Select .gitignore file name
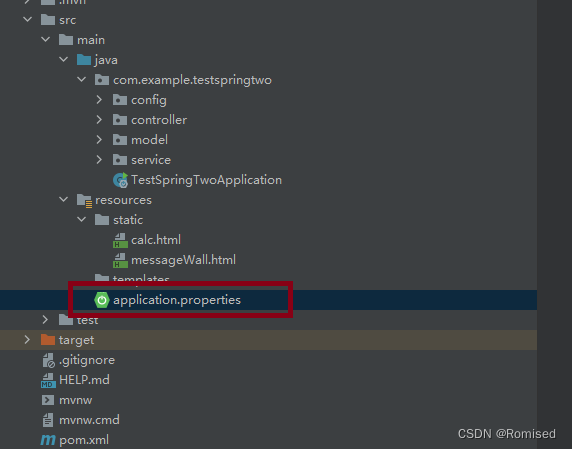This screenshot has width=572, height=449. point(87,360)
